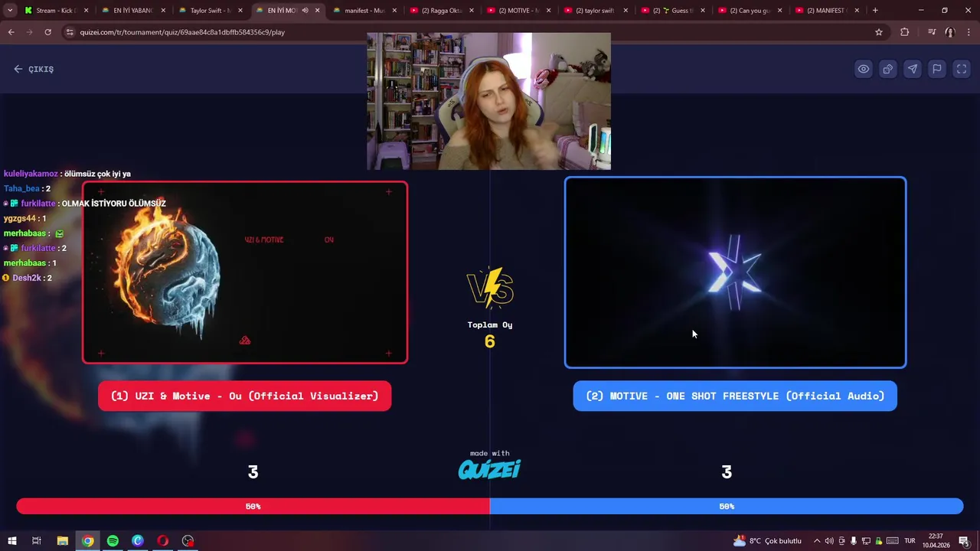Click the copy link icon in quiz toolbar
The image size is (980, 551).
888,69
